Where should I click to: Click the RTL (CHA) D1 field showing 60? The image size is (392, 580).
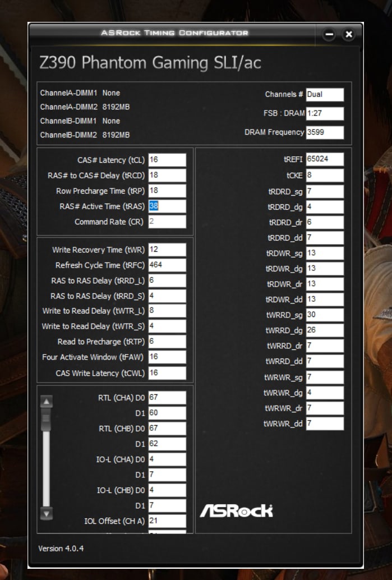pos(167,413)
